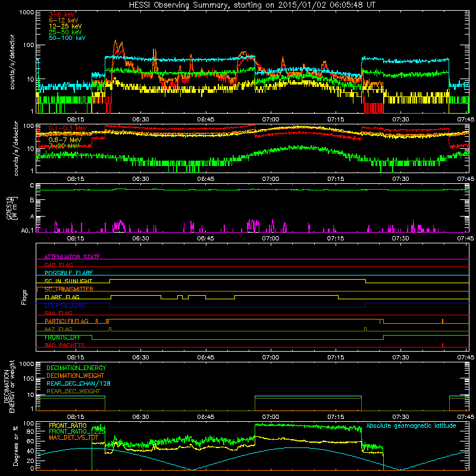Image resolution: width=476 pixels, height=476 pixels.
Task: Click the FRONT_RATIO legend label
Action: coord(68,425)
